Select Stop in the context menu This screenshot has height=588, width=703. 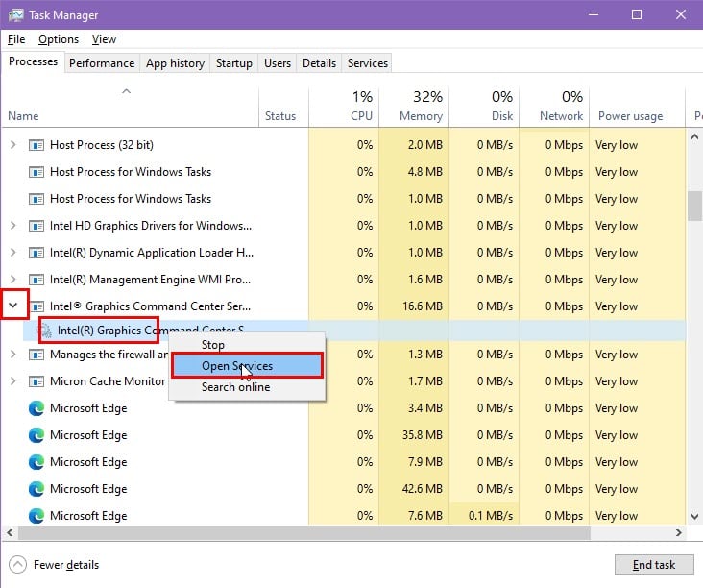click(x=213, y=345)
